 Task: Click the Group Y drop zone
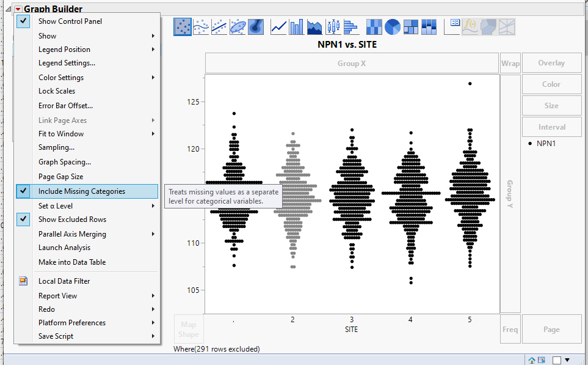click(510, 194)
